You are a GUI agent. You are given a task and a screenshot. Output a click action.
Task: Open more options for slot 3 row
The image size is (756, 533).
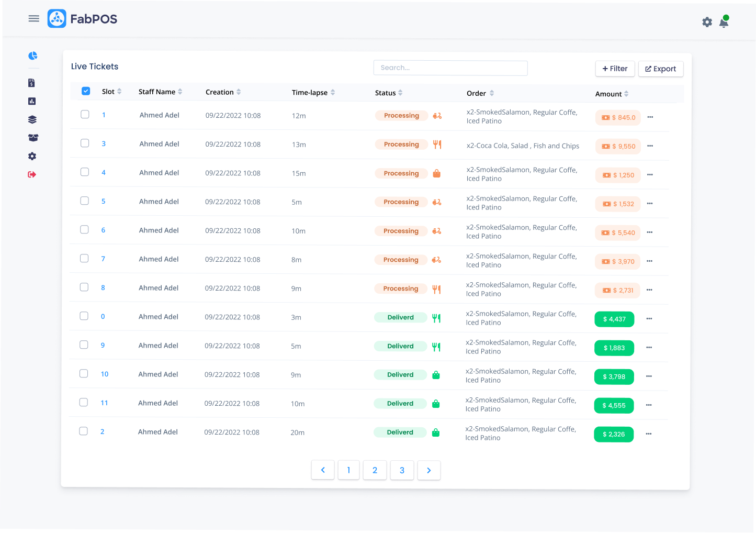point(650,146)
